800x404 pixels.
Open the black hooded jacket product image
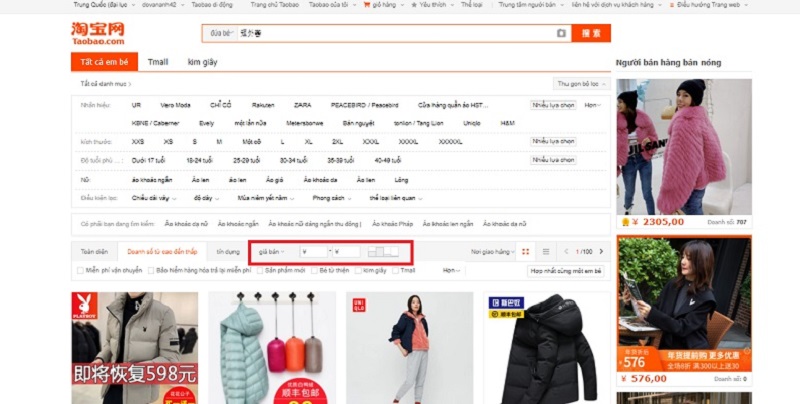547,348
